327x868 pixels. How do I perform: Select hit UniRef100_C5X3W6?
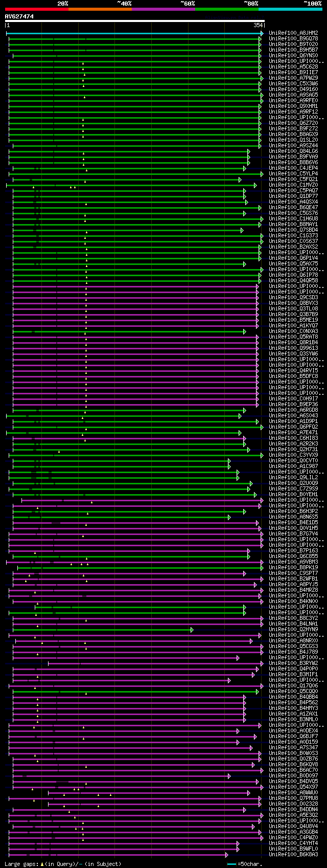(293, 84)
